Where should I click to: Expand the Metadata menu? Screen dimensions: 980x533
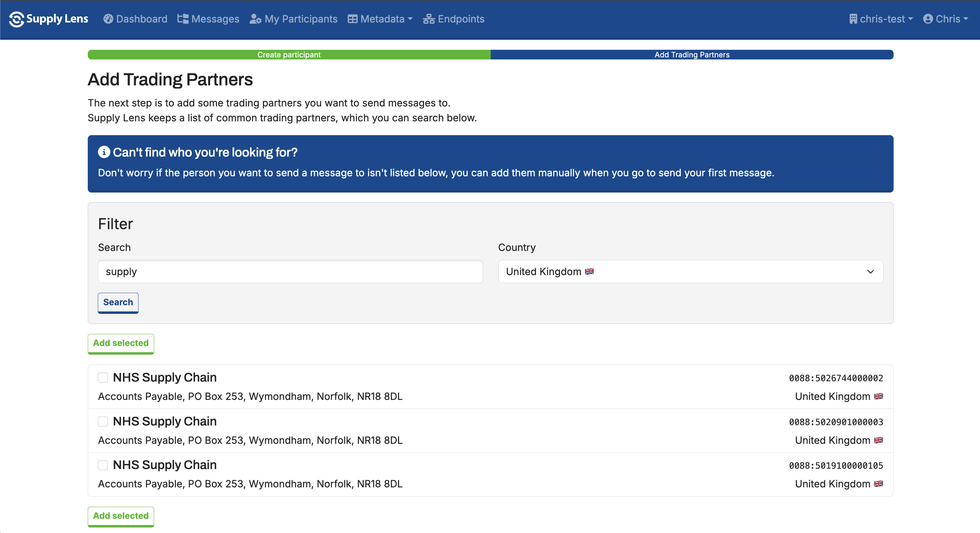point(380,19)
